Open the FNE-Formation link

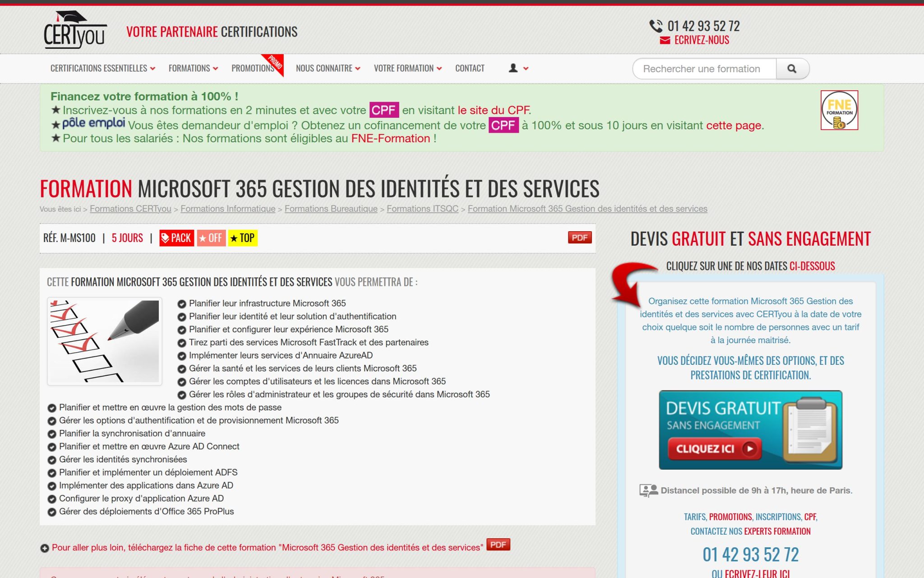[x=391, y=138]
